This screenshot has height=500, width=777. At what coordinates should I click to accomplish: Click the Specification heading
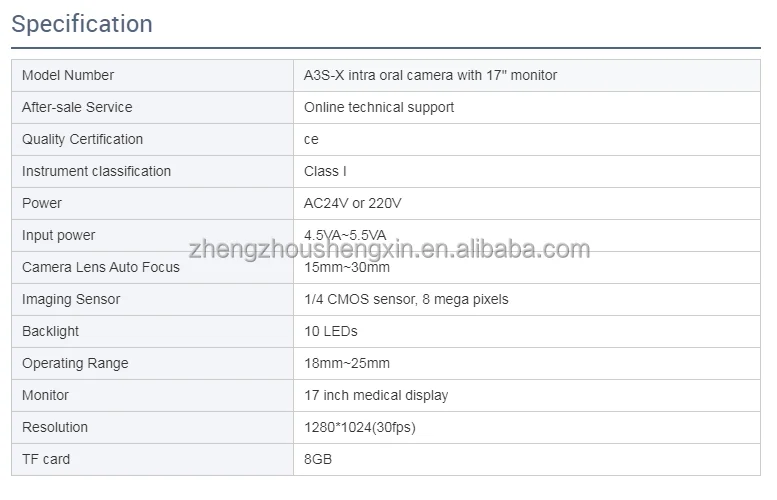click(82, 24)
